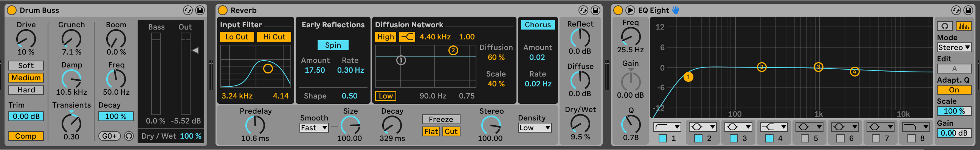Viewport: 980px width, 150px height.
Task: Toggle the EQ Eight spectrum analyzer icon
Action: 964,26
